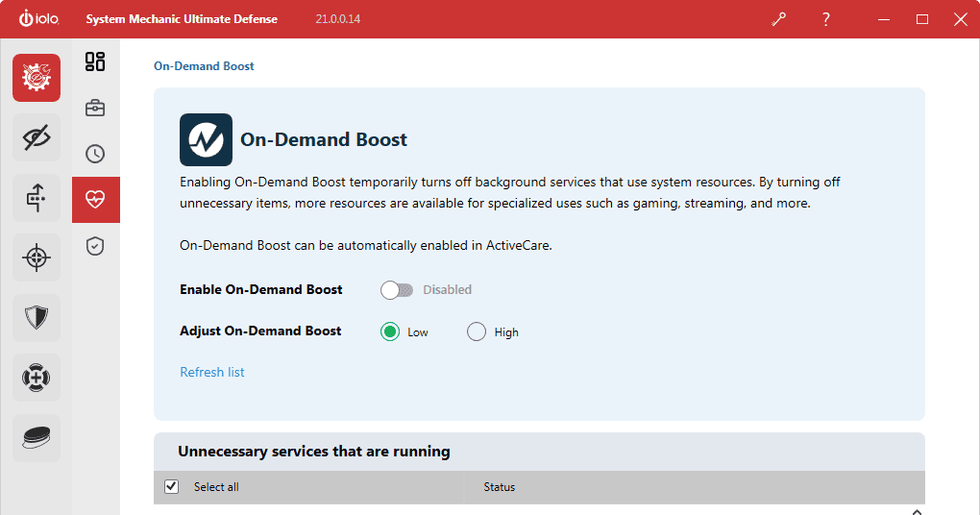Select the Low boost radio button
Image resolution: width=980 pixels, height=515 pixels.
point(390,331)
